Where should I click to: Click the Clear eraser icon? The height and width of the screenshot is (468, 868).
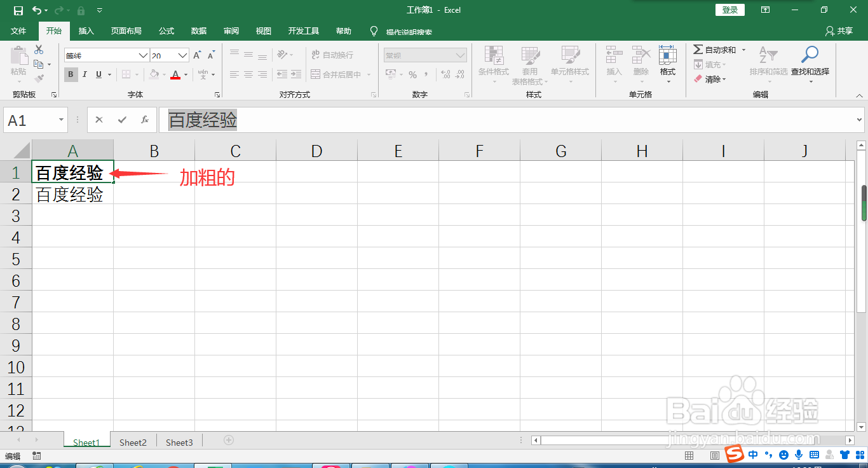(x=698, y=79)
